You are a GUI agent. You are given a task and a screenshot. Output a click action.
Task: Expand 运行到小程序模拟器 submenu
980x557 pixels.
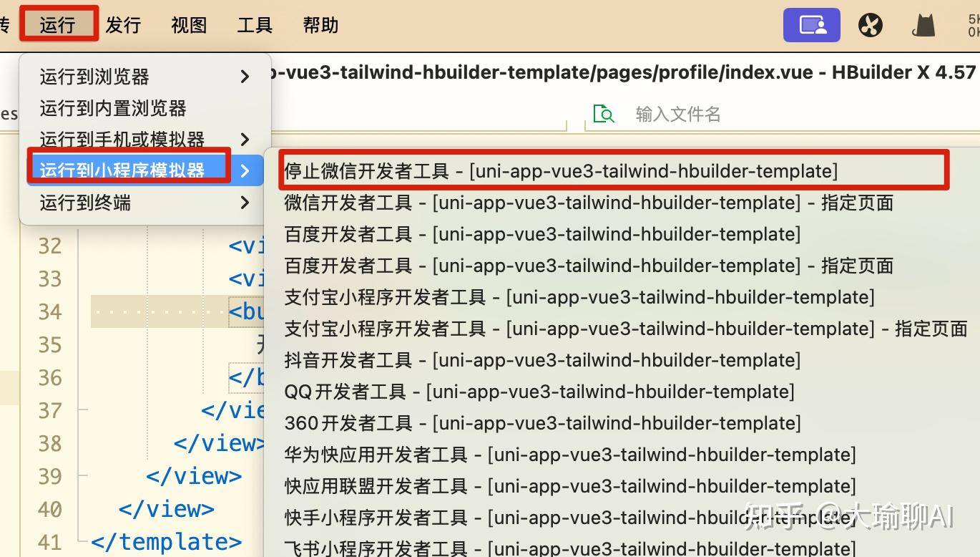(145, 170)
